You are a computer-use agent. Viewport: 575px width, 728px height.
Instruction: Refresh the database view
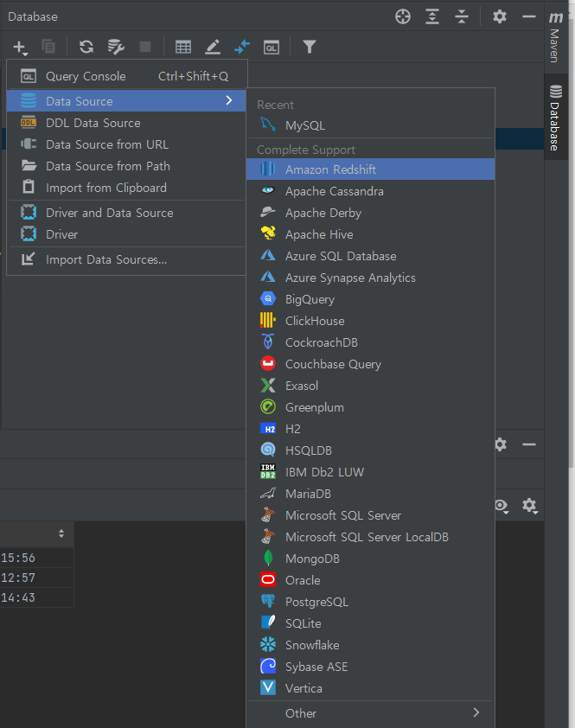86,47
